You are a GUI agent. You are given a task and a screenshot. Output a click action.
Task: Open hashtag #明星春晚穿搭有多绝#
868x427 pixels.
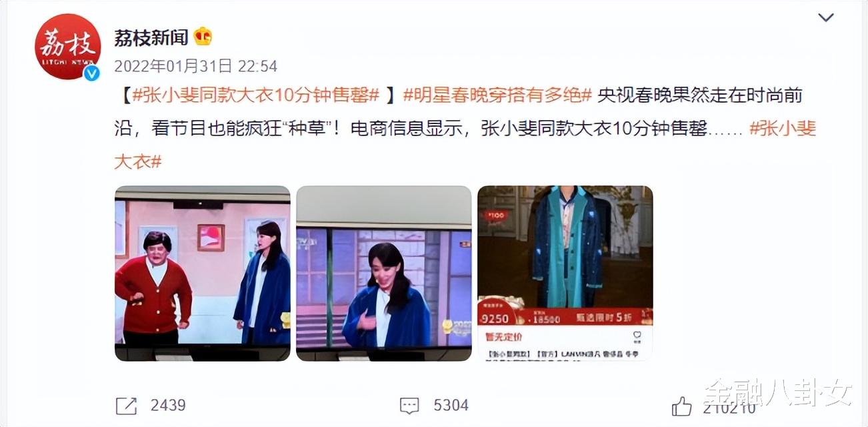(x=498, y=95)
